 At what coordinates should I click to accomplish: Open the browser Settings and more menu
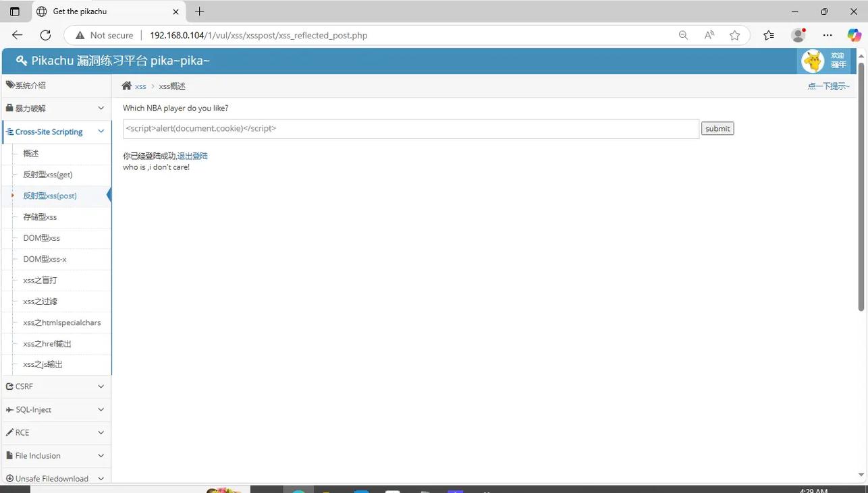[x=828, y=35]
